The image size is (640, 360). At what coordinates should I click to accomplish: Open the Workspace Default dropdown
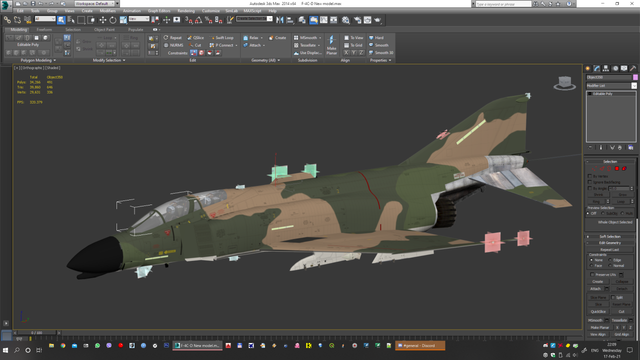point(94,3)
